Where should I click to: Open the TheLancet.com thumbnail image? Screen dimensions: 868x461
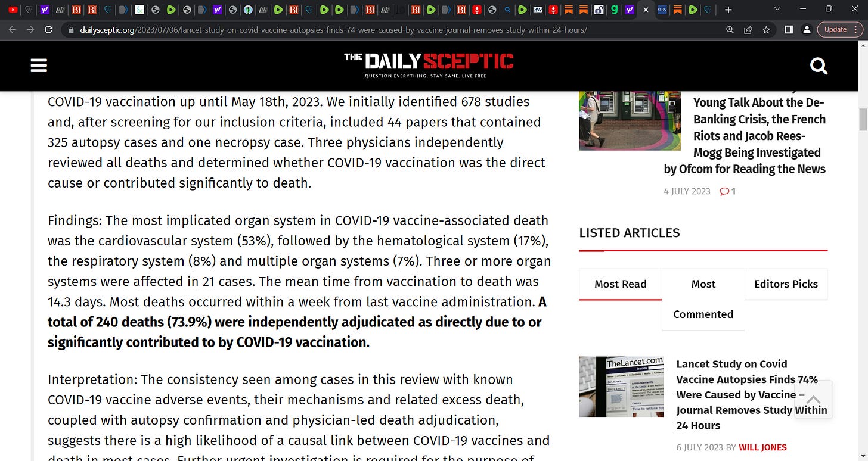pyautogui.click(x=621, y=387)
